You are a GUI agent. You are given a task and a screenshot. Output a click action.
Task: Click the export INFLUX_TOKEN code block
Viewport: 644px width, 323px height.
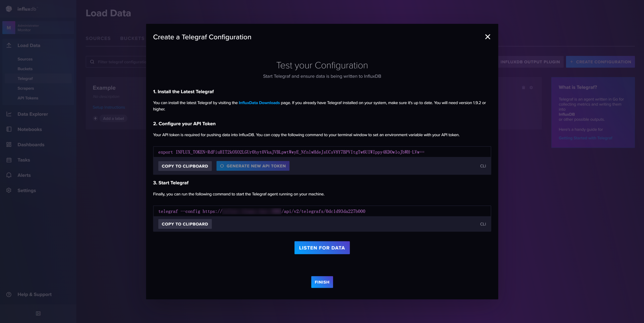coord(322,152)
